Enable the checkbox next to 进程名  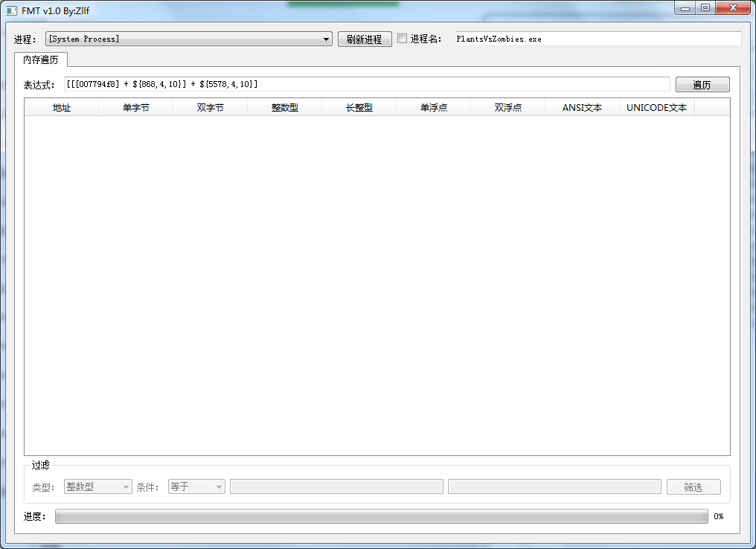click(400, 38)
